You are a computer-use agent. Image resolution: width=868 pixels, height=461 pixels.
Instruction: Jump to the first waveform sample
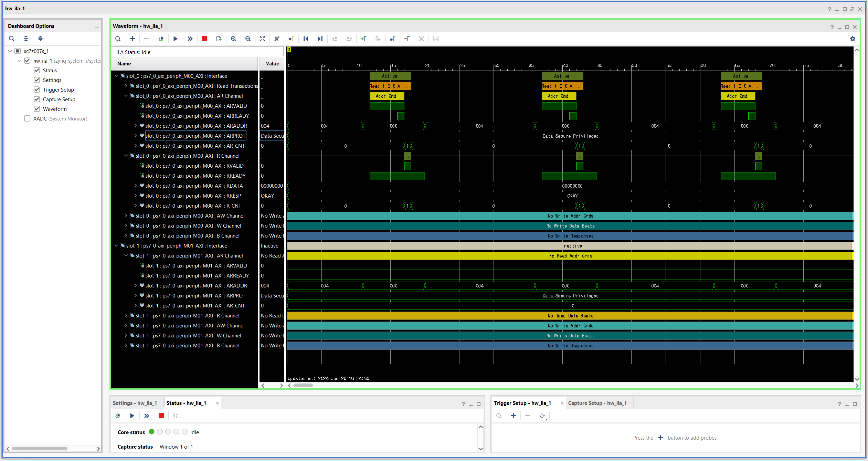(x=306, y=39)
